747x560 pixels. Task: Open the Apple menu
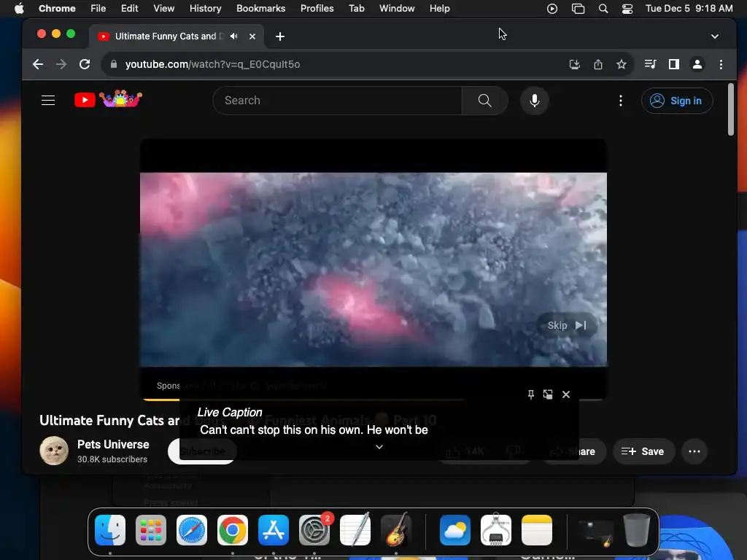pyautogui.click(x=19, y=9)
